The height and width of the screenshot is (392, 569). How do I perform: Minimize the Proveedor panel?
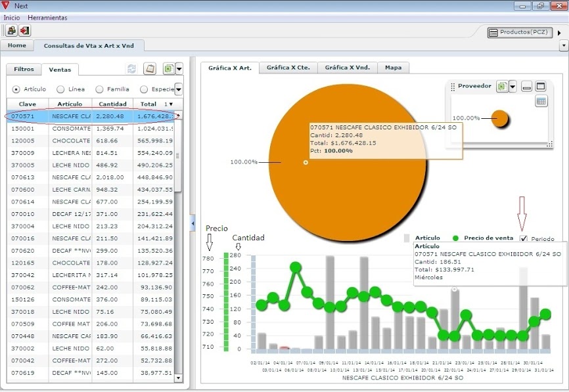pos(526,86)
